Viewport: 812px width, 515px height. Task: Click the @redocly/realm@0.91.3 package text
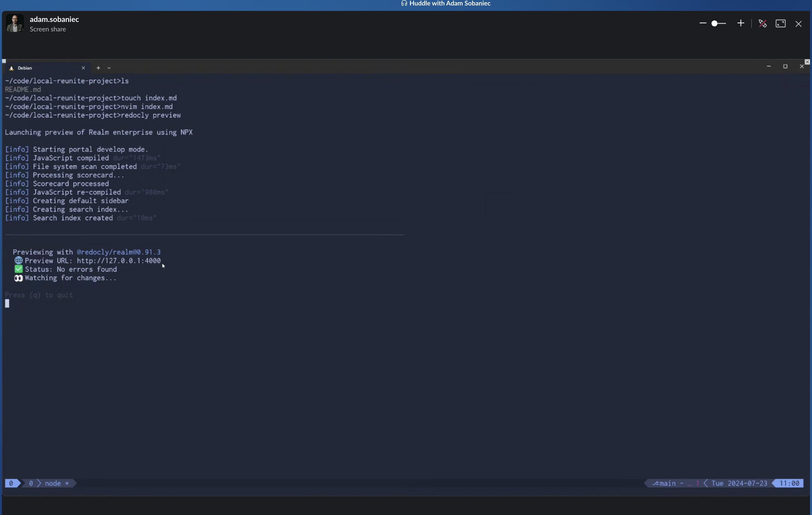click(119, 252)
